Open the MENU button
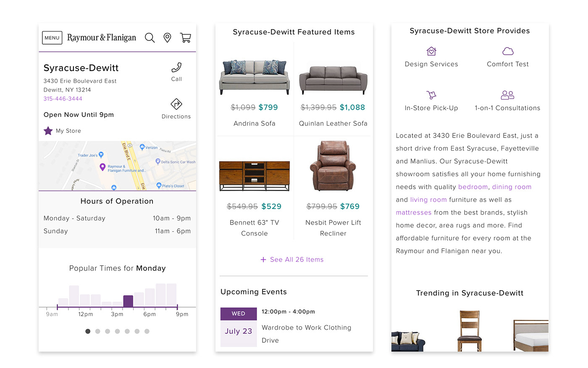 point(52,38)
